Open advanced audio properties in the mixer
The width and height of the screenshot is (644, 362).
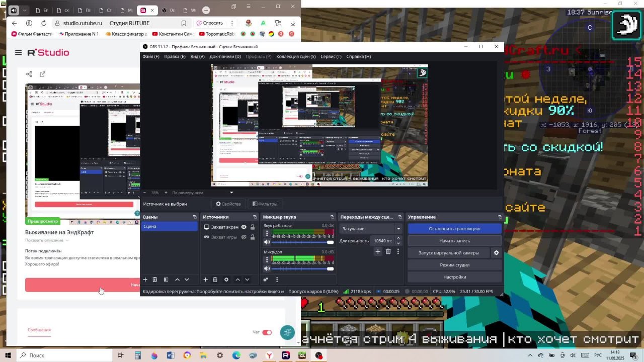pyautogui.click(x=266, y=280)
